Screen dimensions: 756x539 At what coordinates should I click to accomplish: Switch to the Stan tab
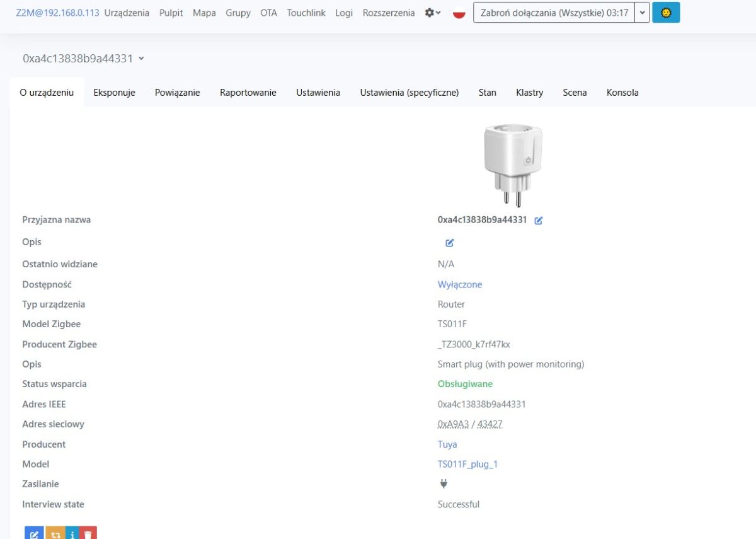[x=487, y=92]
